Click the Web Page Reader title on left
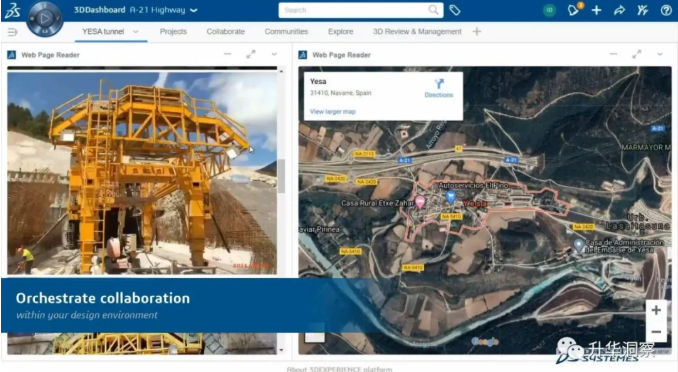The image size is (678, 372). (50, 55)
